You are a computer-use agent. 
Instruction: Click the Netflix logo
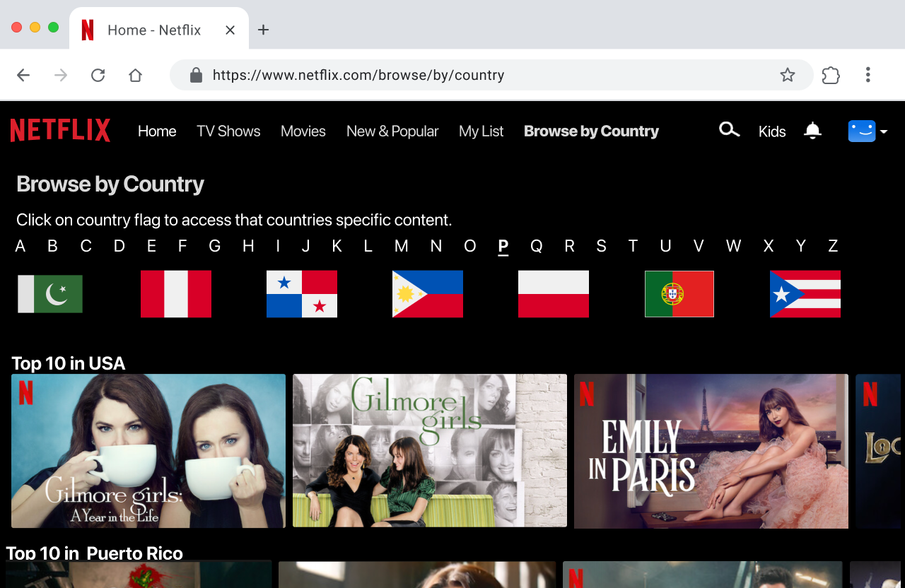tap(60, 131)
